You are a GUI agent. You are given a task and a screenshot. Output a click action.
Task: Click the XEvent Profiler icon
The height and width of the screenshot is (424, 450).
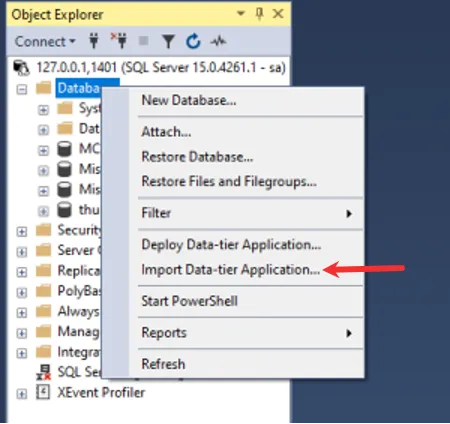click(x=43, y=392)
